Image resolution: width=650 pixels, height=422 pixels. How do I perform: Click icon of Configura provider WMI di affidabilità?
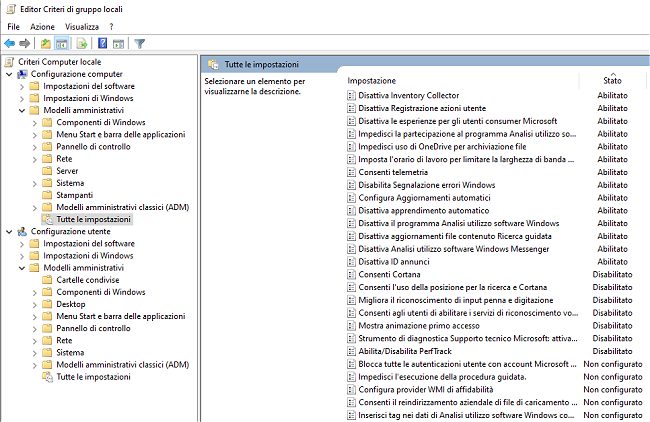click(x=352, y=390)
